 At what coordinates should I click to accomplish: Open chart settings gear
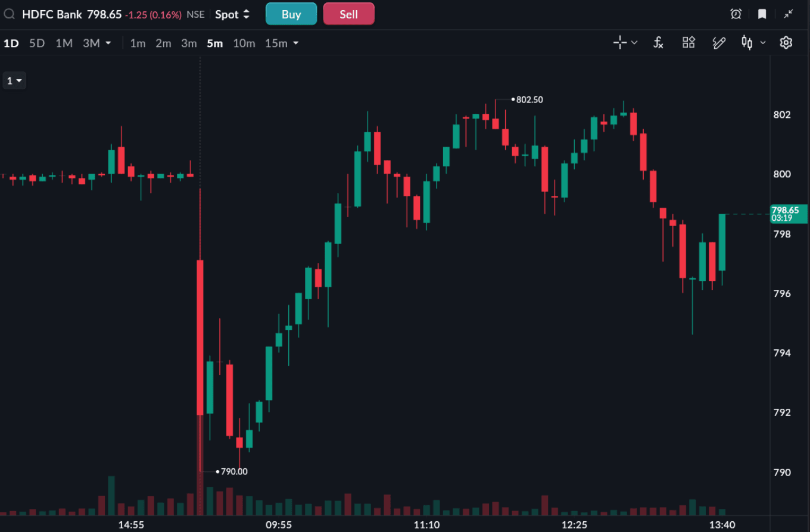[x=786, y=42]
